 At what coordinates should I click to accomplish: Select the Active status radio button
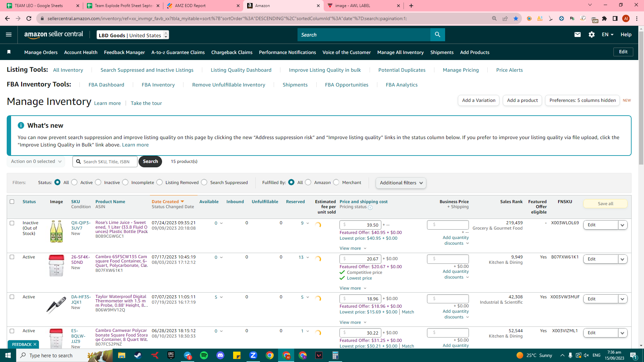(74, 182)
